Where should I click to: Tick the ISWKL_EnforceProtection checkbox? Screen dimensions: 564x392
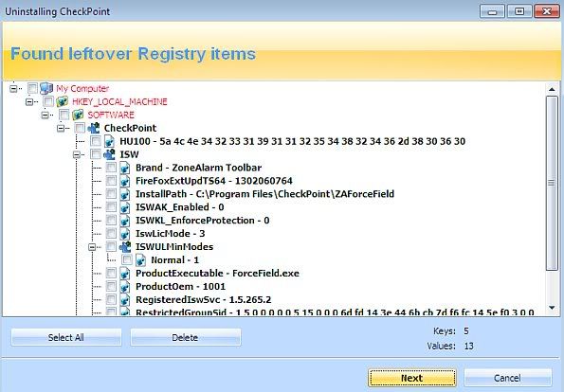point(111,221)
